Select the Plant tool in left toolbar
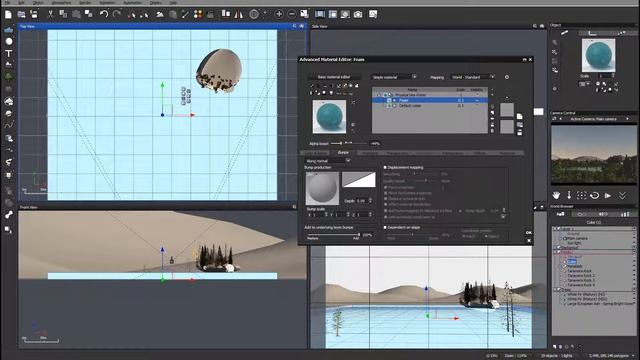This screenshot has width=640, height=360. pyautogui.click(x=9, y=76)
